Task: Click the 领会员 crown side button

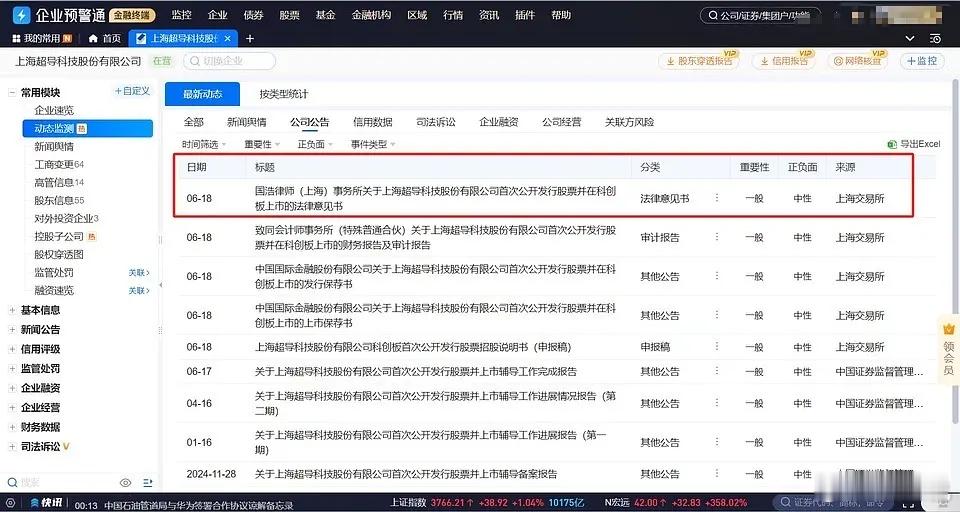Action: click(948, 348)
